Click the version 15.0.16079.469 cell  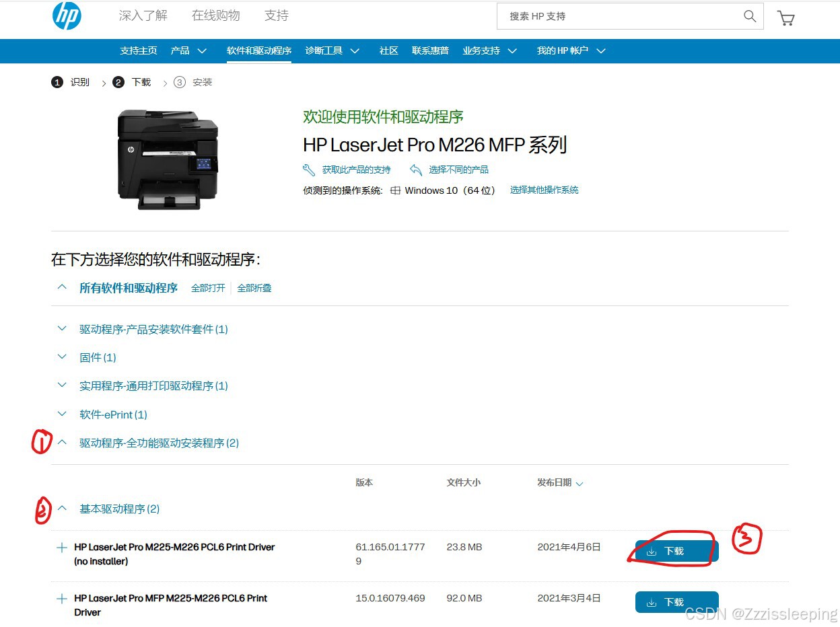[x=390, y=598]
